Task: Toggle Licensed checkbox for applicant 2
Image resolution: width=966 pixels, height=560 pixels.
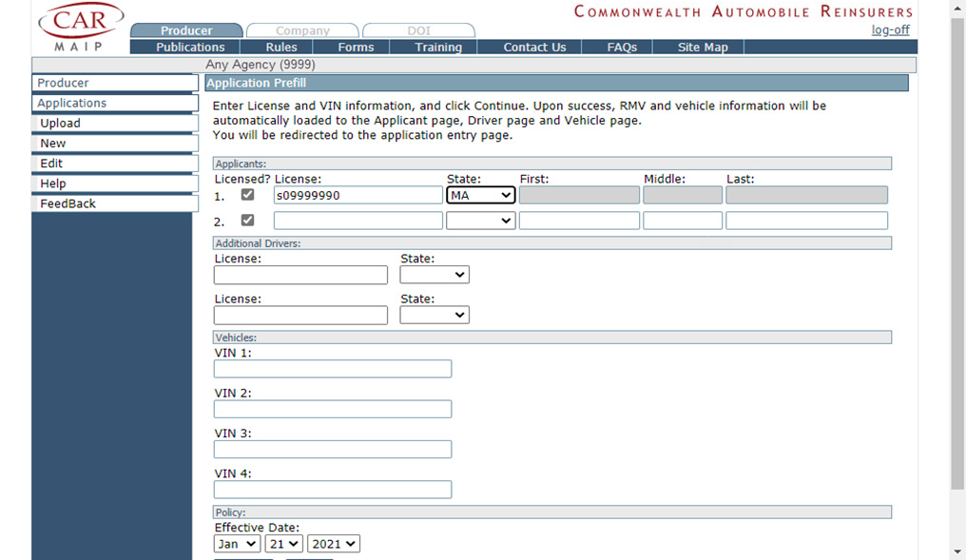Action: (248, 221)
